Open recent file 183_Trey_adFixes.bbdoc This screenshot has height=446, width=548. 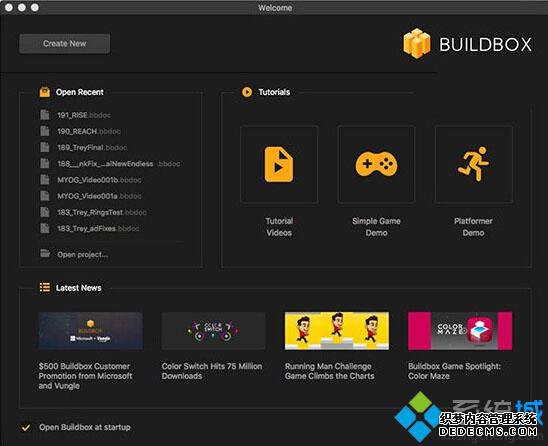(98, 229)
